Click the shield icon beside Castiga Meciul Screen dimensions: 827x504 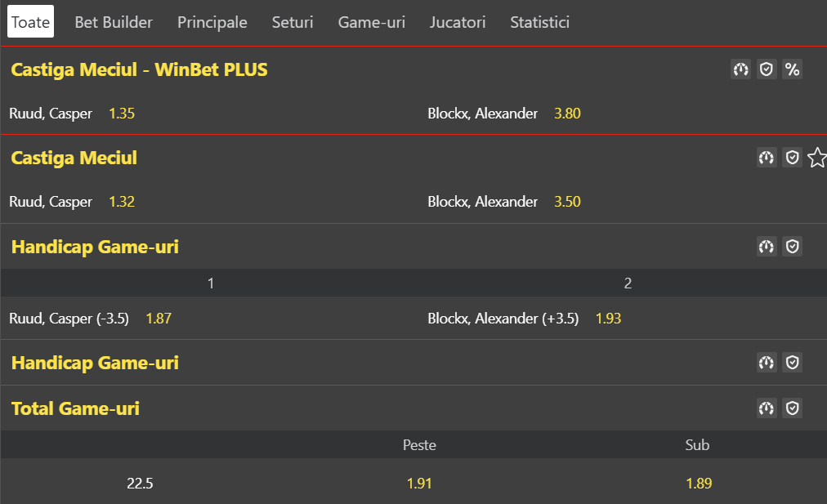792,157
